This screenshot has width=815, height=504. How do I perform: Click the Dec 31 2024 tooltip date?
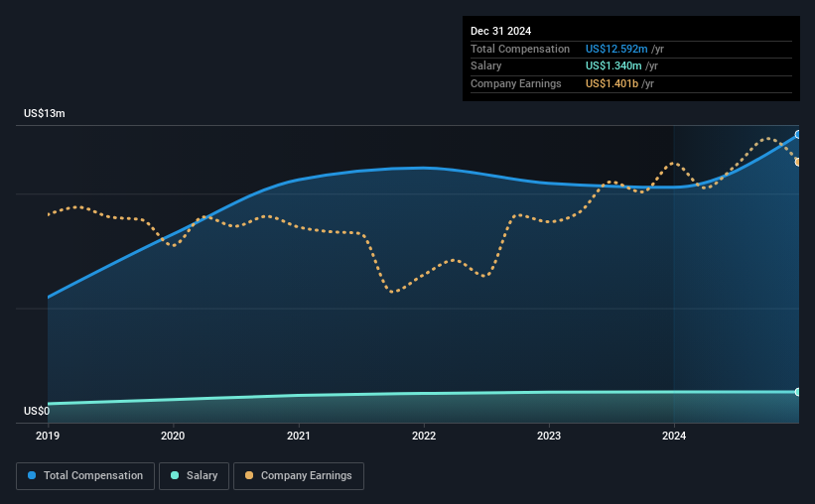pyautogui.click(x=500, y=31)
